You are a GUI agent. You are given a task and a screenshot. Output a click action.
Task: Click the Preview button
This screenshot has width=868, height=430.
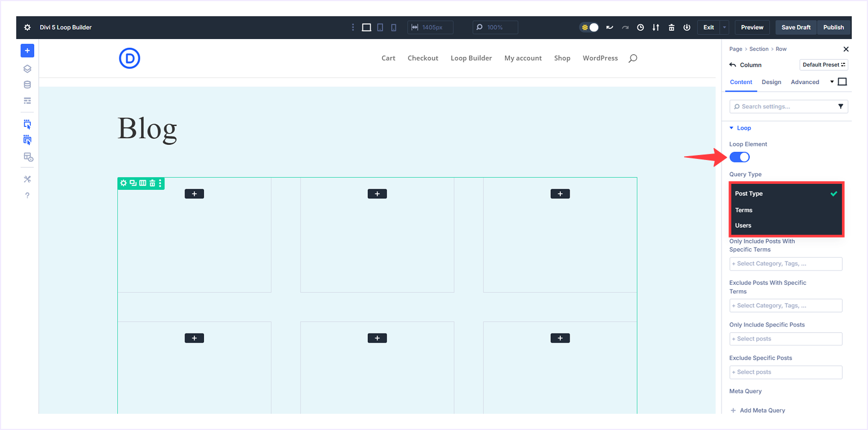752,27
